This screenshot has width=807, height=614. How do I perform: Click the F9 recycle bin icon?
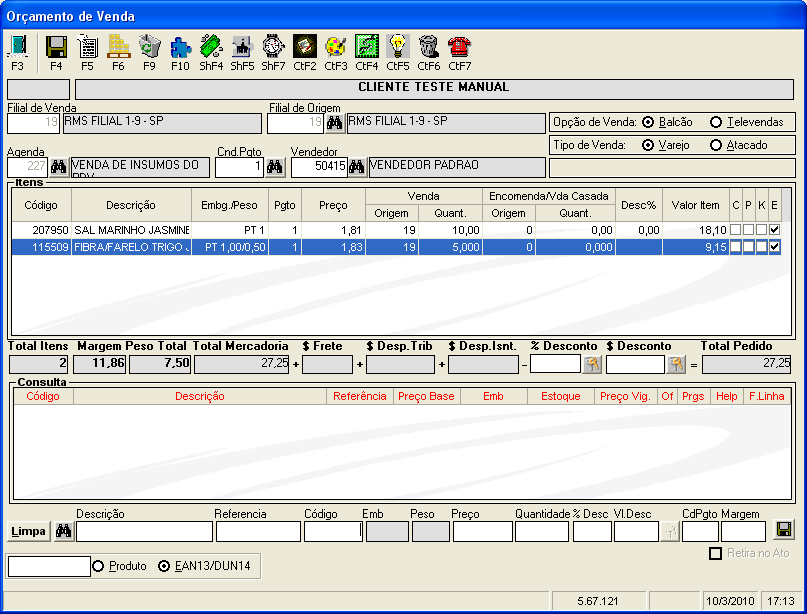pyautogui.click(x=149, y=47)
